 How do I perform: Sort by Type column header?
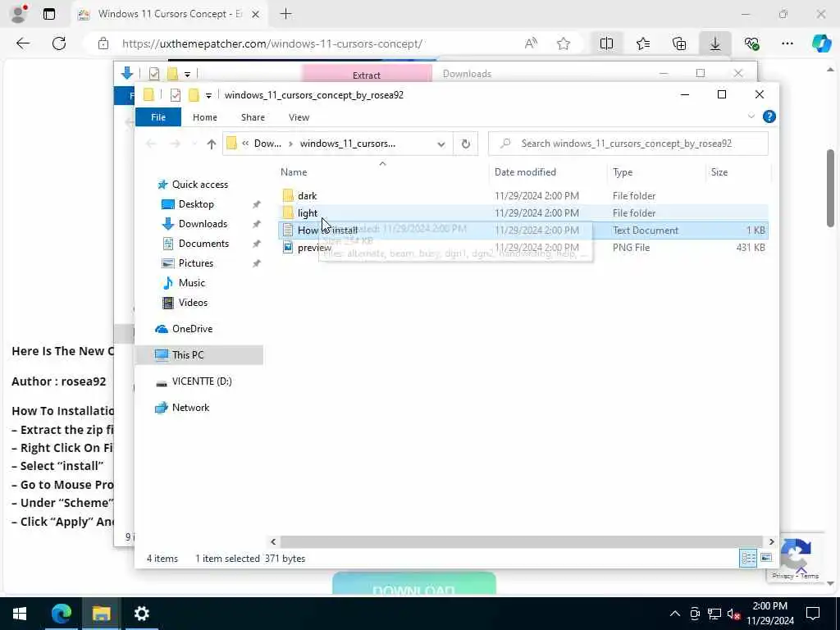point(623,172)
